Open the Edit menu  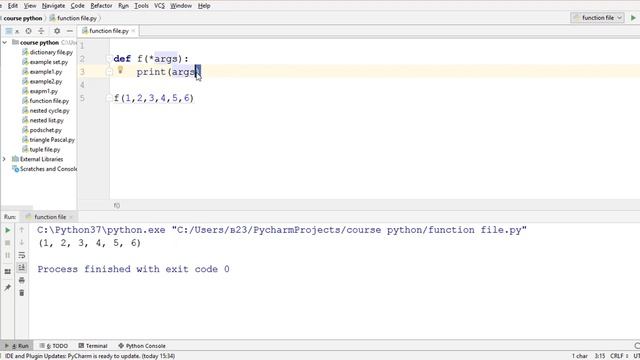[13, 6]
